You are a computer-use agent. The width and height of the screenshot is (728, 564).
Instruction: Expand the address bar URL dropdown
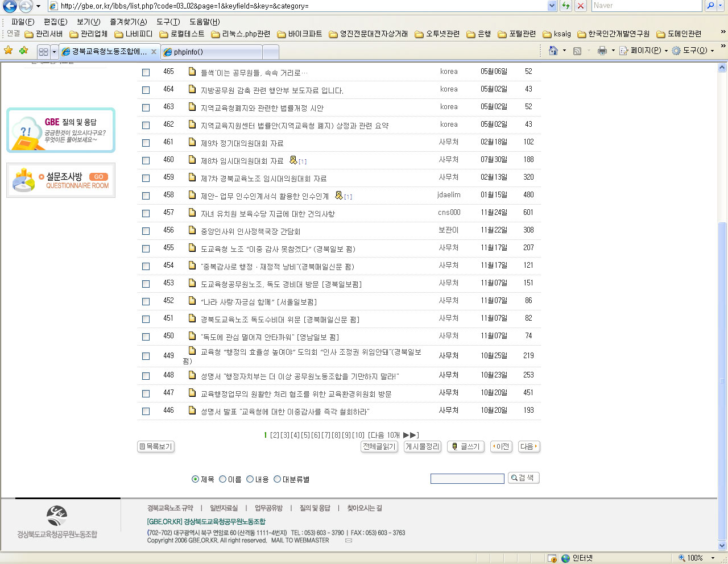(x=552, y=6)
